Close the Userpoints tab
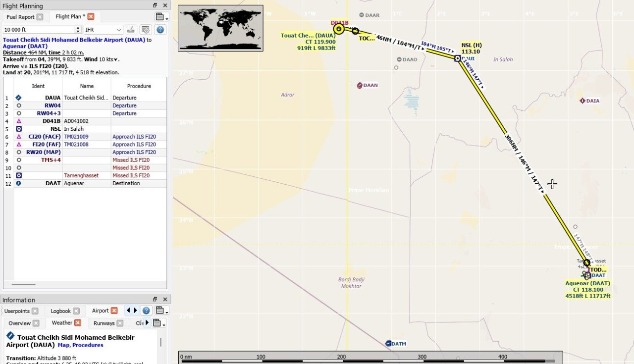The height and width of the screenshot is (364, 634). 35,311
